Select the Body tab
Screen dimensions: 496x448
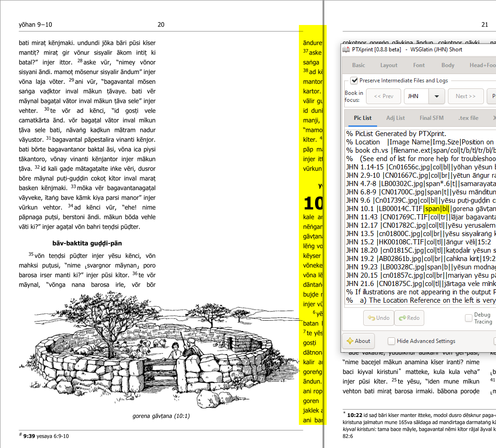[447, 65]
